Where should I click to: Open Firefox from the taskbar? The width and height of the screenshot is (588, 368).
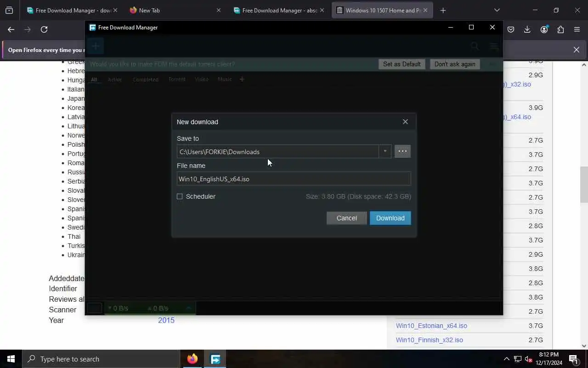pos(192,359)
